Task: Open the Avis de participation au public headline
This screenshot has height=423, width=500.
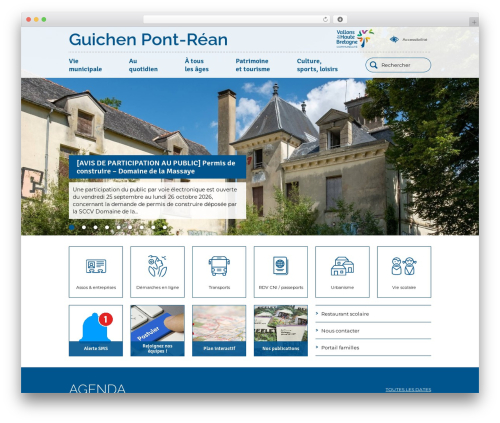Action: coord(157,167)
